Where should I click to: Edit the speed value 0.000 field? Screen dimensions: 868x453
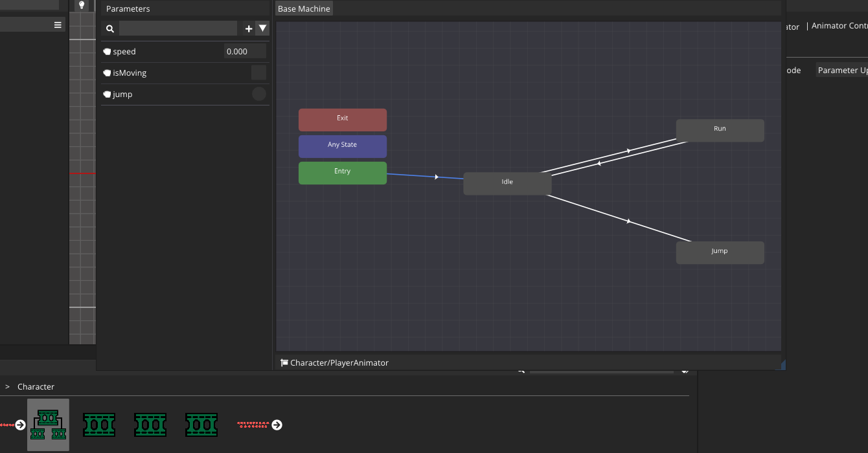click(245, 52)
